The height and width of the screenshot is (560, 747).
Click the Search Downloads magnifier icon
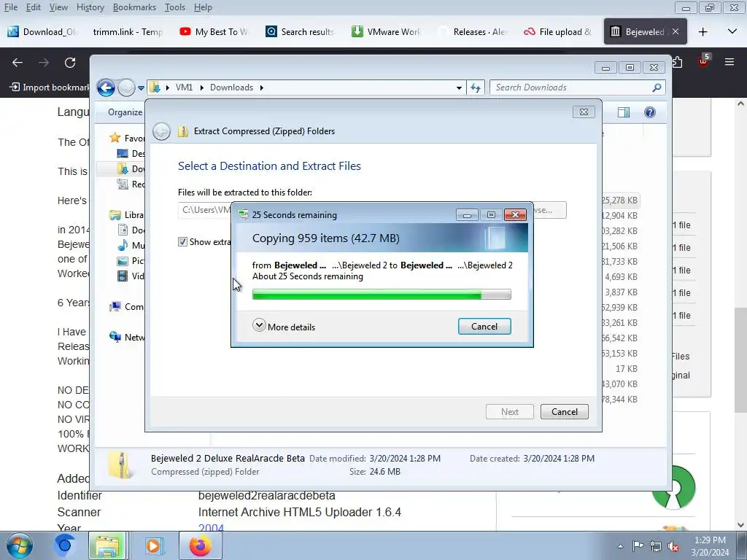tap(657, 87)
